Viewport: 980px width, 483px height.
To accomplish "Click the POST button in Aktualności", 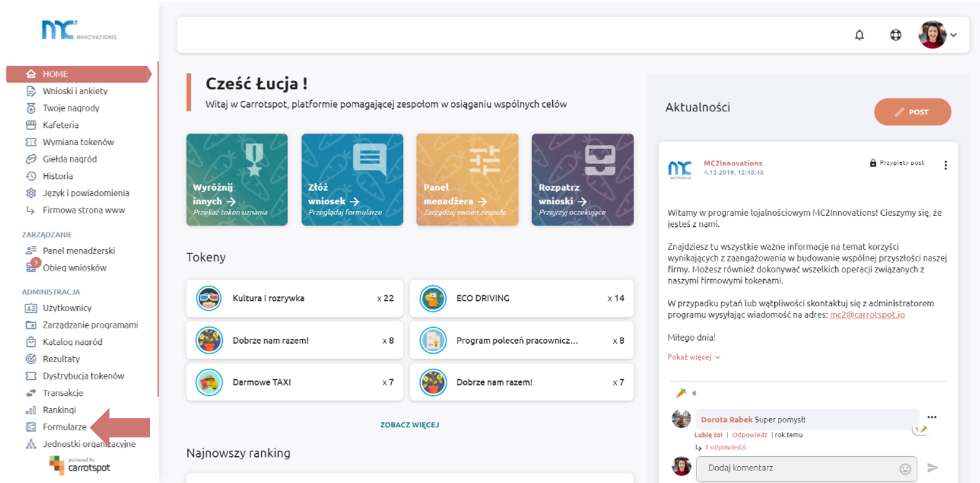I will [912, 112].
